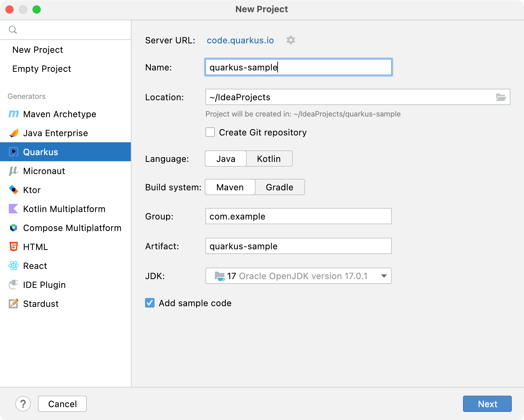Click the Ktor generator icon
The height and width of the screenshot is (420, 524).
click(x=14, y=190)
